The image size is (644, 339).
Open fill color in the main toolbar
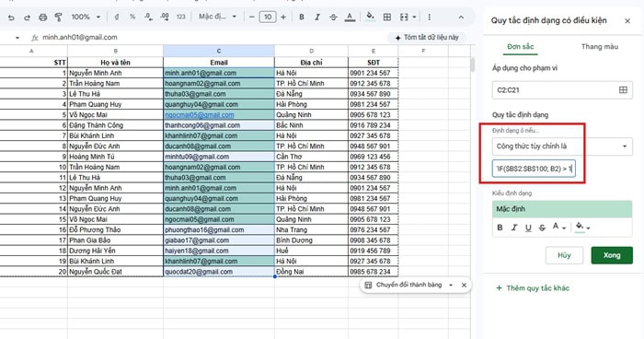[x=370, y=17]
